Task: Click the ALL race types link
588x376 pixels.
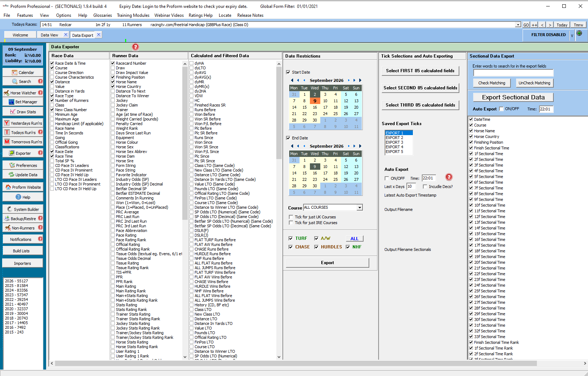Action: coord(355,239)
